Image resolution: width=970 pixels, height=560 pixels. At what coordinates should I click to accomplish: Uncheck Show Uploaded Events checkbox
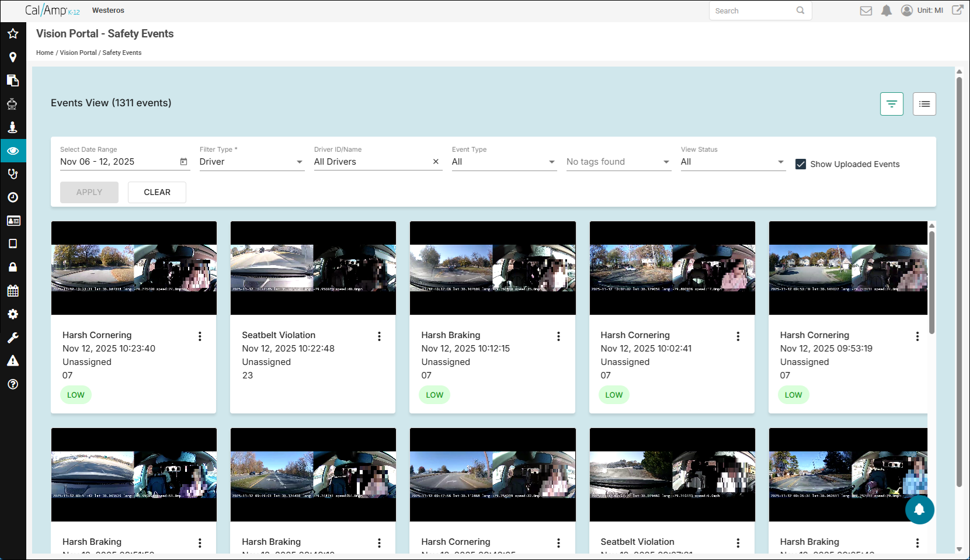point(801,164)
